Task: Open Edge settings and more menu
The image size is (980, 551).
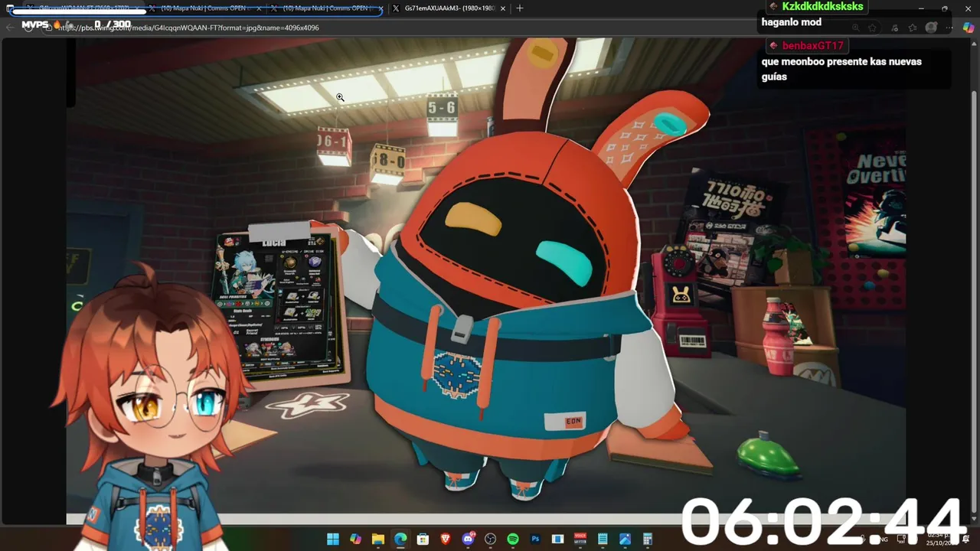Action: [x=950, y=28]
